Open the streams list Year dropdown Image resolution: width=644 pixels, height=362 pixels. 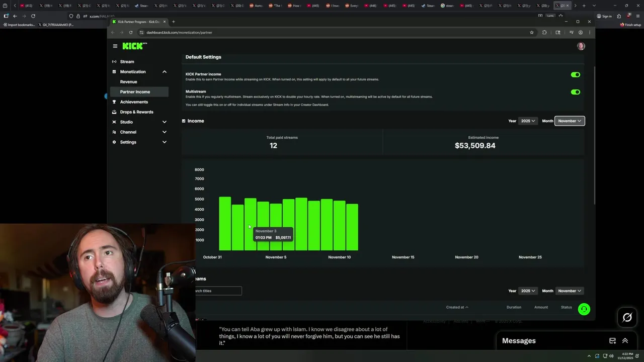(528, 291)
